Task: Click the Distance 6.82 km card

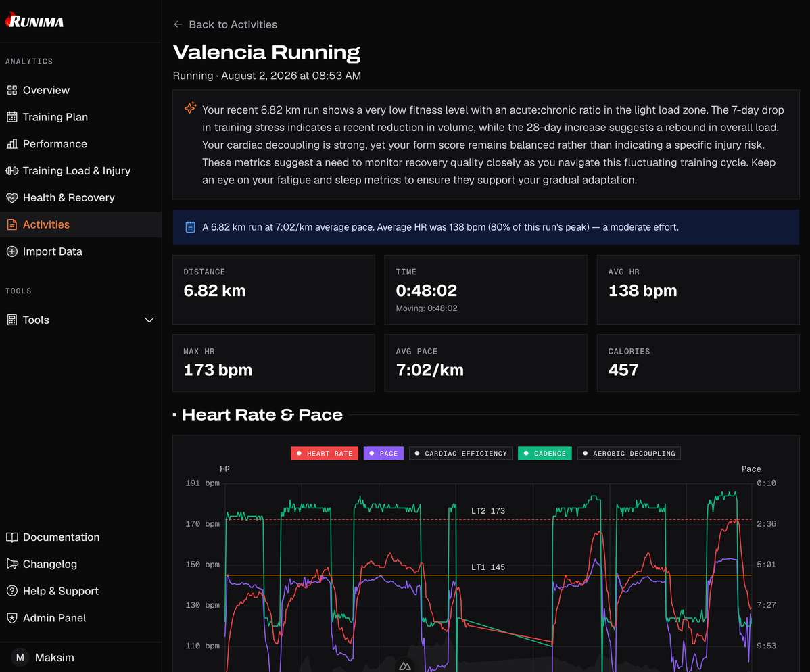Action: point(274,289)
